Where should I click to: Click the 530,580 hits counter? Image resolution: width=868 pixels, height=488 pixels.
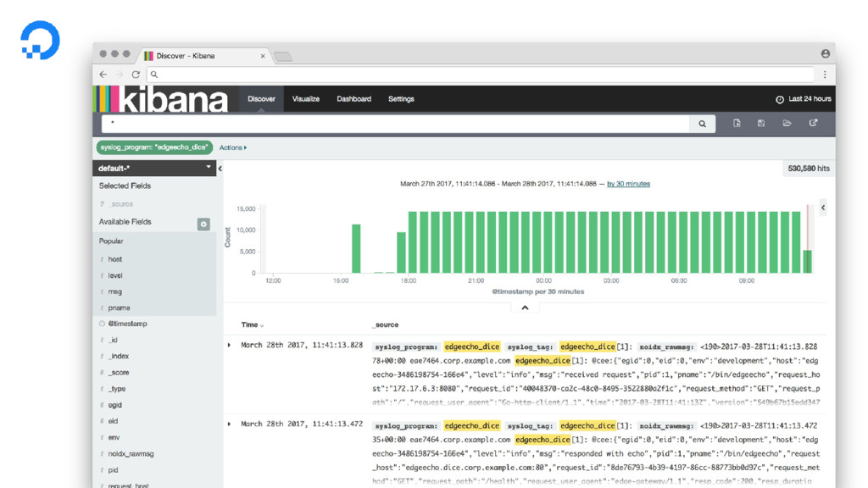click(x=809, y=169)
